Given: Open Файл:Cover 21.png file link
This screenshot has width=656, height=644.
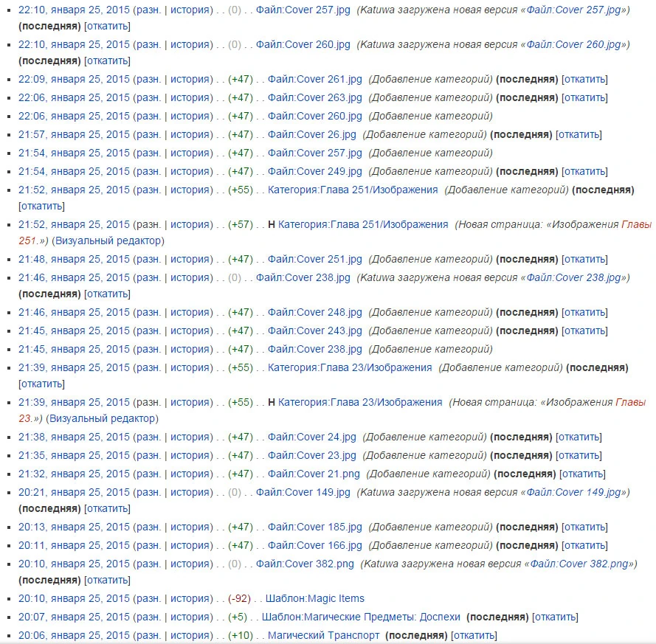Looking at the screenshot, I should pos(314,474).
